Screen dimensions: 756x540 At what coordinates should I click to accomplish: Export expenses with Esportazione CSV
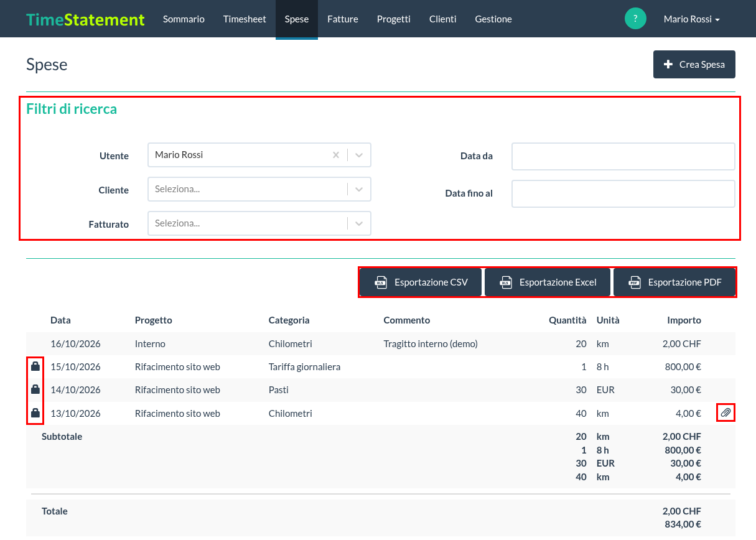coord(421,282)
